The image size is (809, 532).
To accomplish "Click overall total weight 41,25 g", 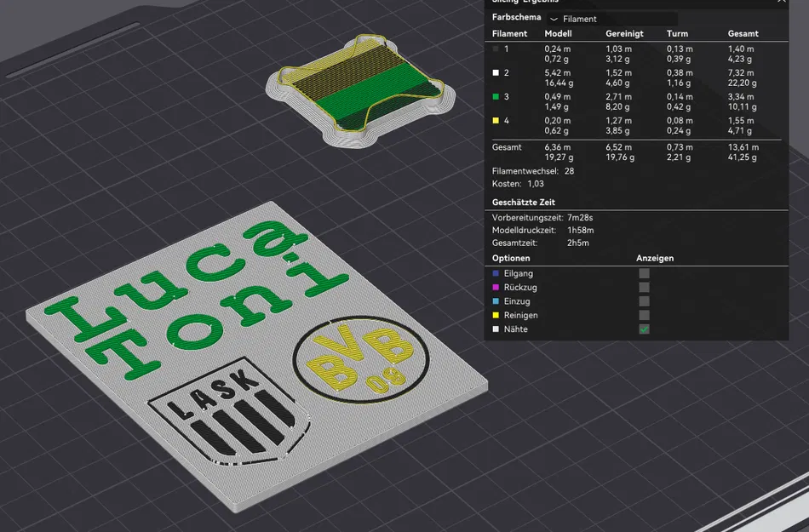I will (x=743, y=157).
